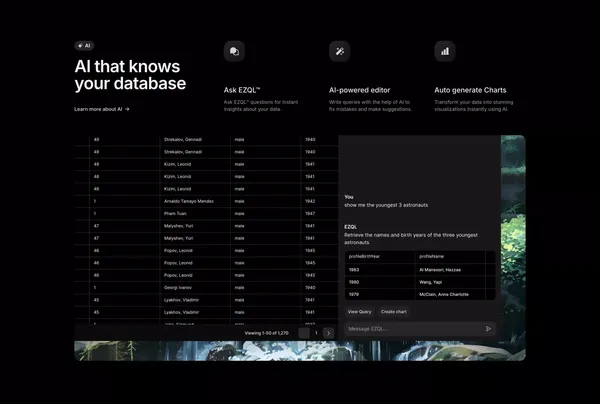The width and height of the screenshot is (600, 404).
Task: Select the Wang, Yapi result cell
Action: tap(450, 282)
